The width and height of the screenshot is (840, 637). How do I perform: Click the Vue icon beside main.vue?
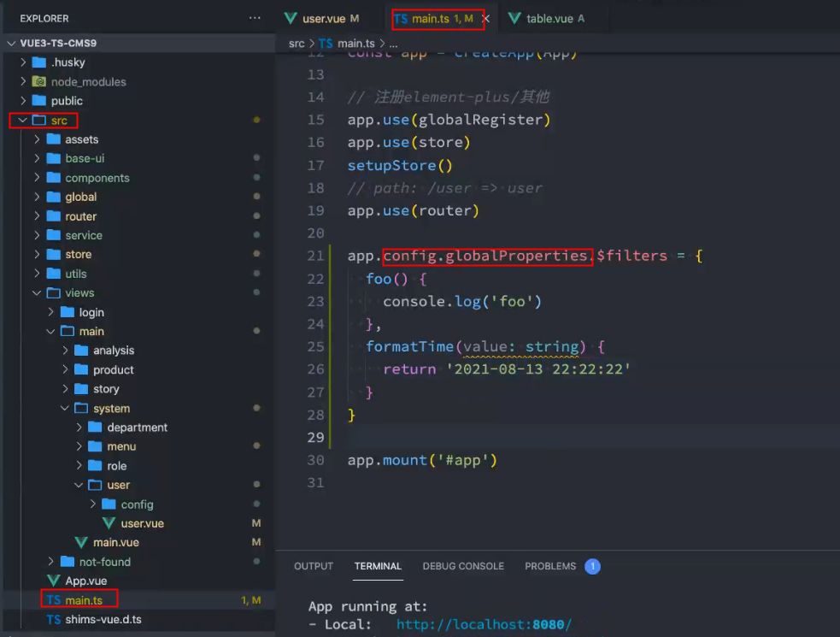[81, 542]
